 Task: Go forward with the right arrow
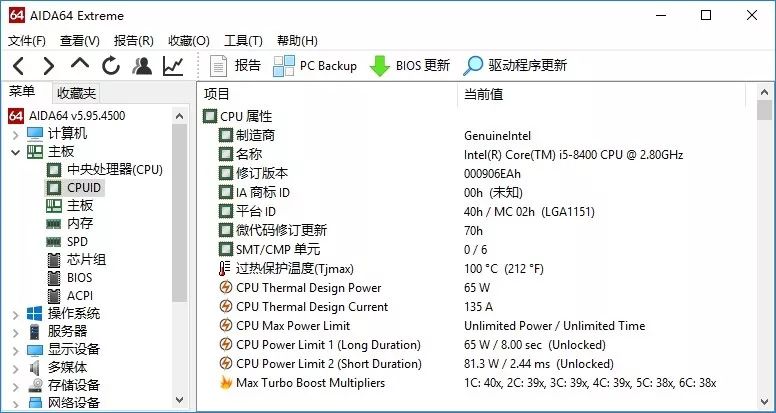coord(48,65)
